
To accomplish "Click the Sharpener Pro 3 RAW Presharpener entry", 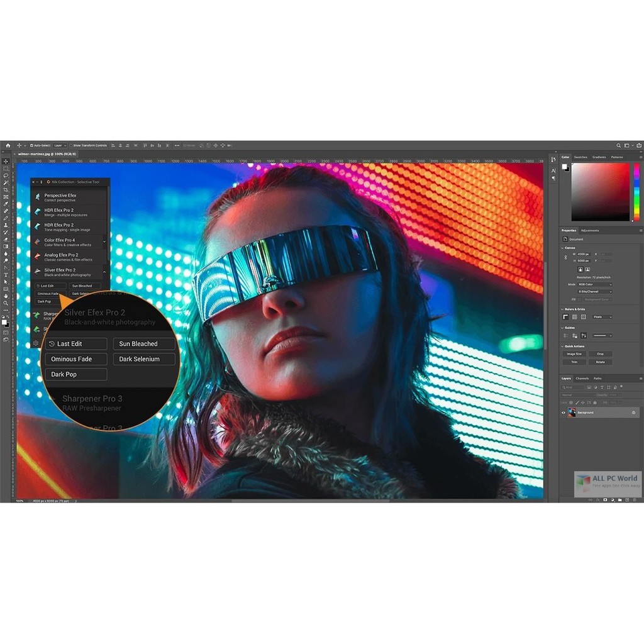I will 92,402.
